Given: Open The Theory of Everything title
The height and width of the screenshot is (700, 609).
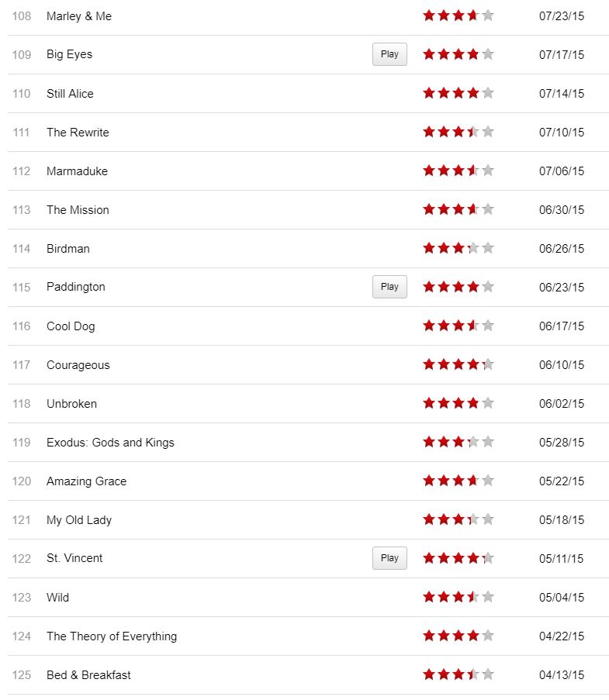Looking at the screenshot, I should pyautogui.click(x=112, y=636).
